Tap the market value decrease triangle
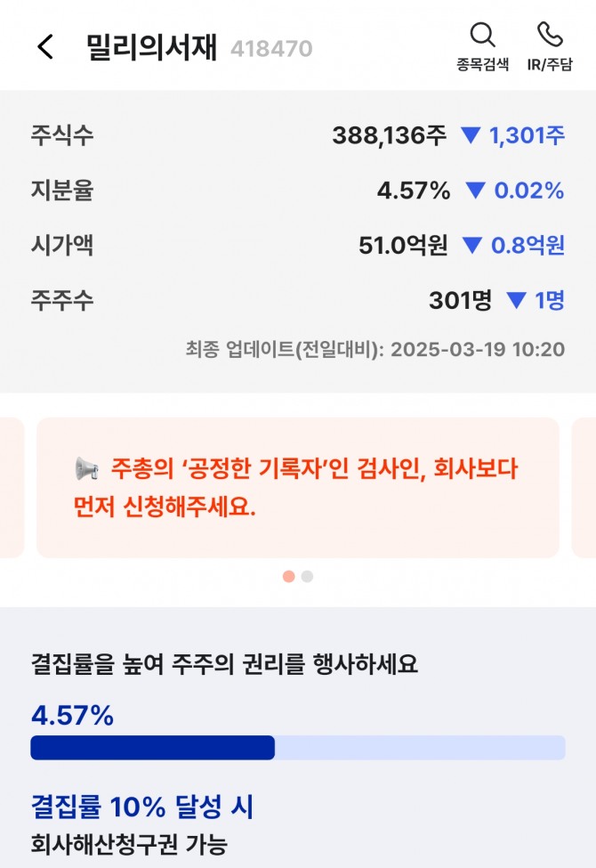 pyautogui.click(x=473, y=246)
